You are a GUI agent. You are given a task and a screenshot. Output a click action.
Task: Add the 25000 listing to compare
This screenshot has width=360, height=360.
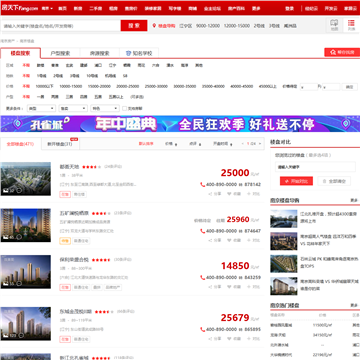(253, 194)
